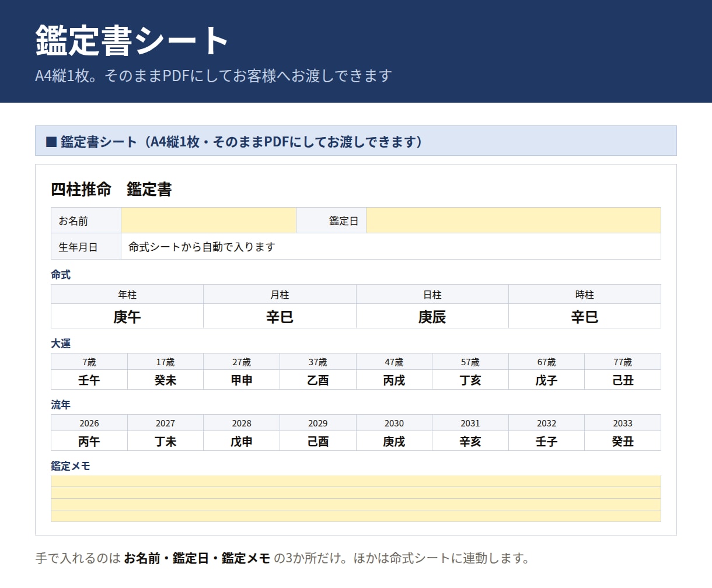Click the 27歳 大運 header
Image resolution: width=712 pixels, height=588 pixels.
[242, 362]
